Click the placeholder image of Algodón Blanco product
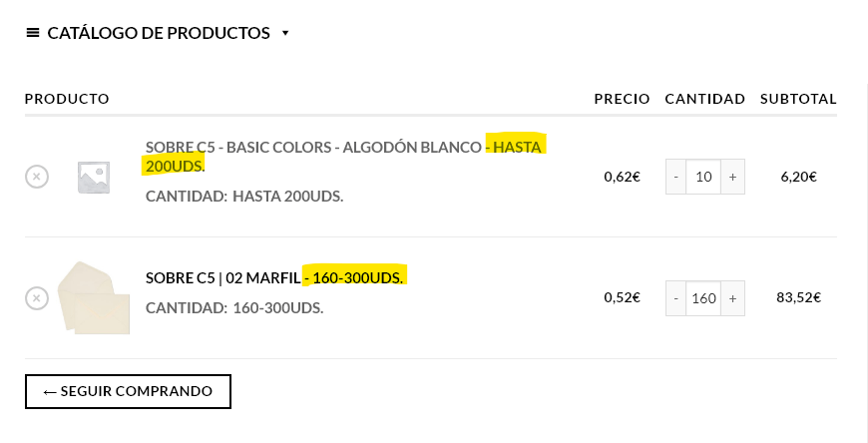Viewport: 868px width, 443px height. pyautogui.click(x=94, y=178)
